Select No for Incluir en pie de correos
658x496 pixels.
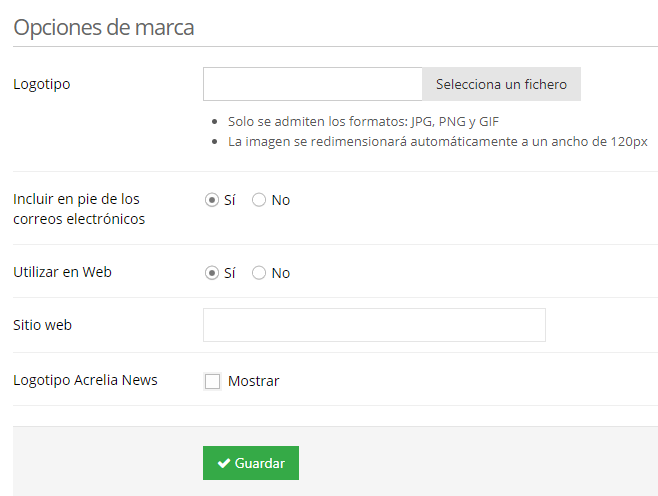click(259, 200)
